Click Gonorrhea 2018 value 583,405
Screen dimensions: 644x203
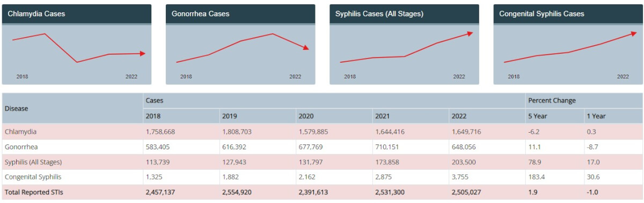[157, 147]
